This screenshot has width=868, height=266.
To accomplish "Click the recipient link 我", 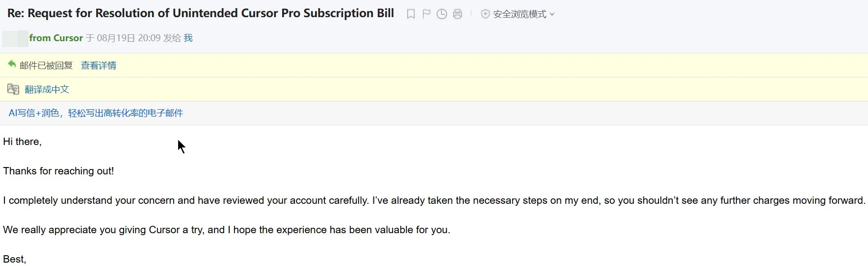I will pos(188,38).
